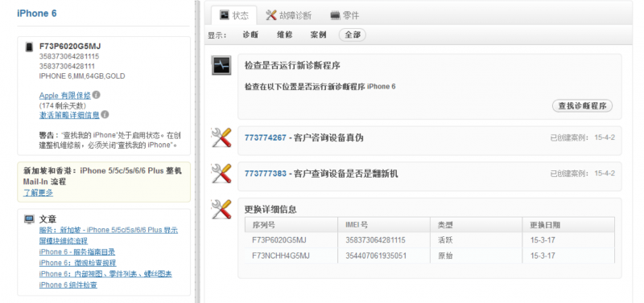644x303 pixels.
Task: Click tools icon beside case 773774267
Action: pos(221,137)
